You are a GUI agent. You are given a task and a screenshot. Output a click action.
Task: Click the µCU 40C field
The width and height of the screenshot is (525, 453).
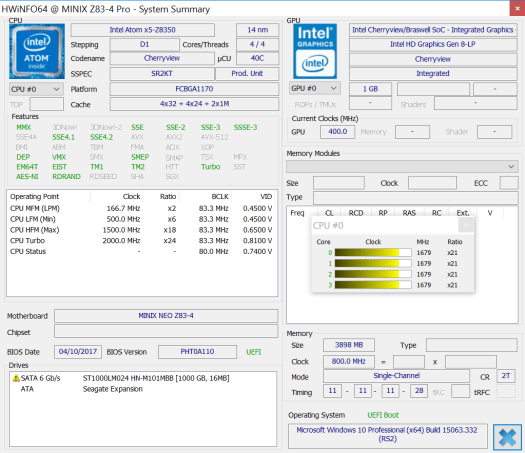[257, 58]
